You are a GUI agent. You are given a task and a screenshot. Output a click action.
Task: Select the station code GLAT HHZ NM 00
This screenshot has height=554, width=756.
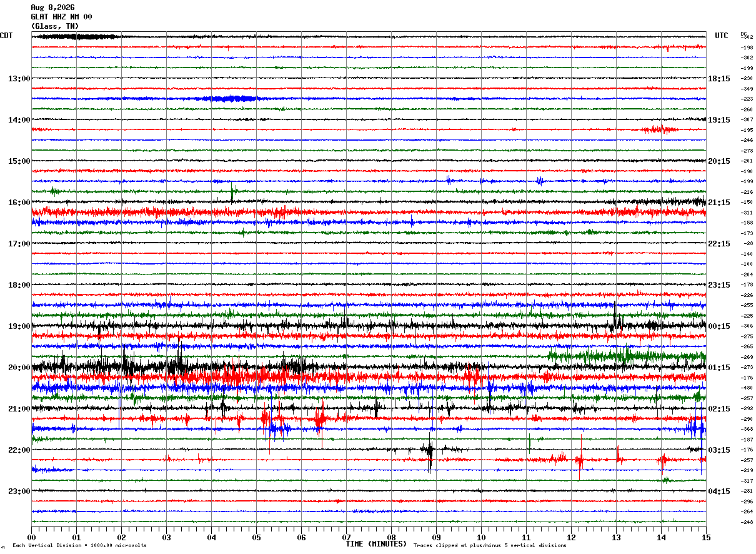61,17
